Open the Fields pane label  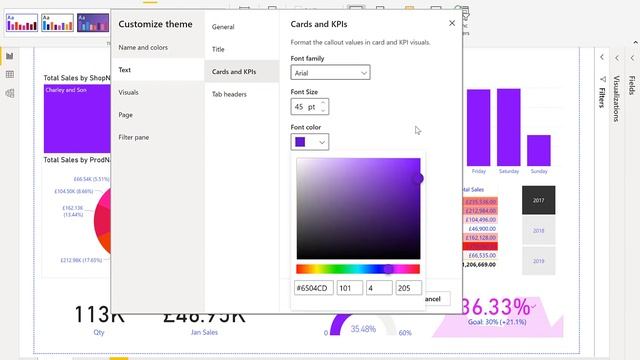point(632,85)
